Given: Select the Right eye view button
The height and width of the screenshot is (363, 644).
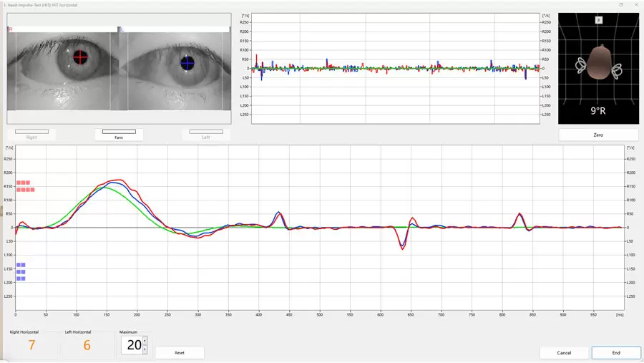Looking at the screenshot, I should click(x=31, y=134).
